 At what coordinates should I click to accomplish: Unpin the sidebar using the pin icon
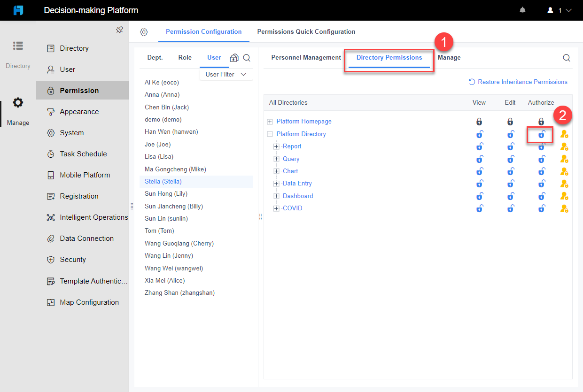(119, 29)
